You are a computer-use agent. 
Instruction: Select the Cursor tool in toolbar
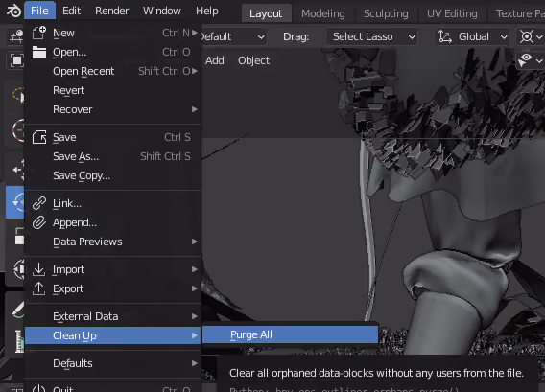17,130
